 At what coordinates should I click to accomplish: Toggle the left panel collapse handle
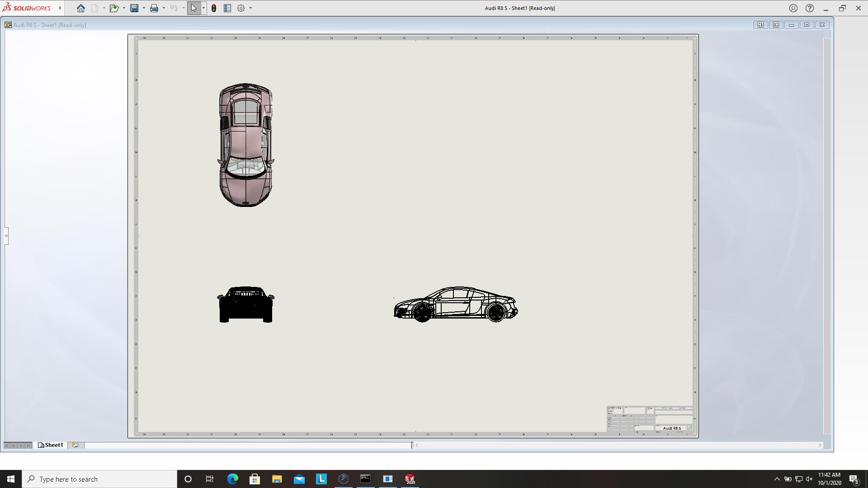coord(6,235)
